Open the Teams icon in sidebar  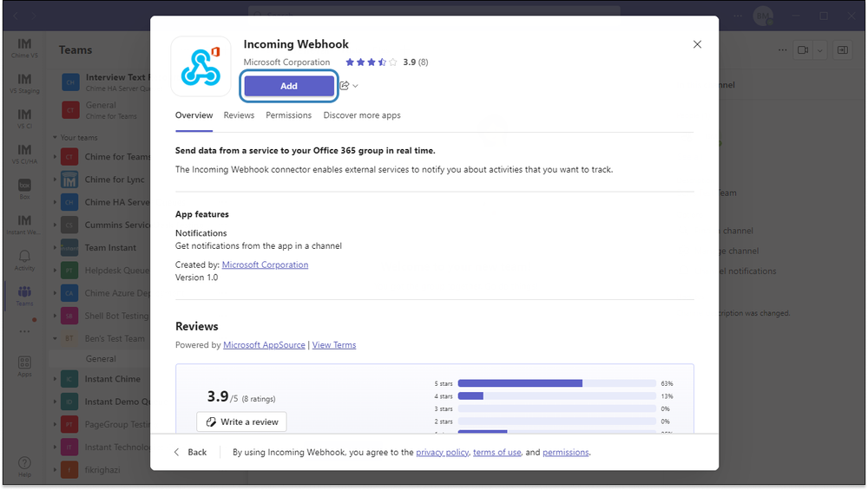click(x=24, y=296)
